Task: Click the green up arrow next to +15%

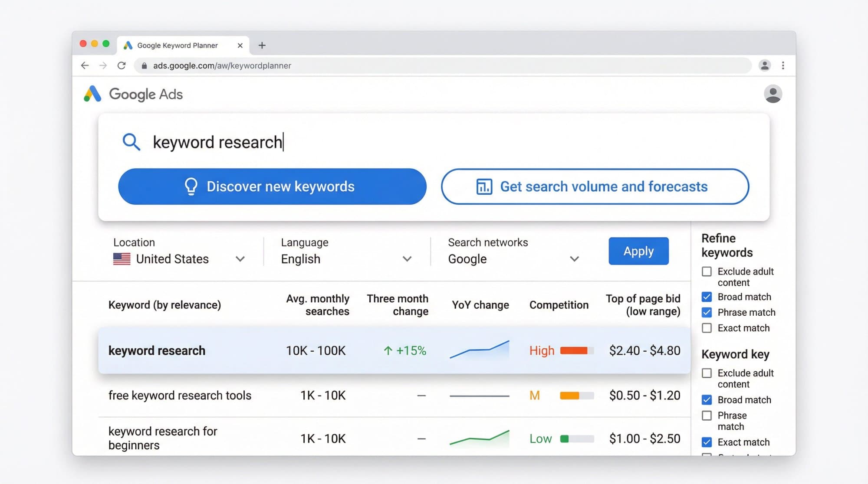Action: 388,350
